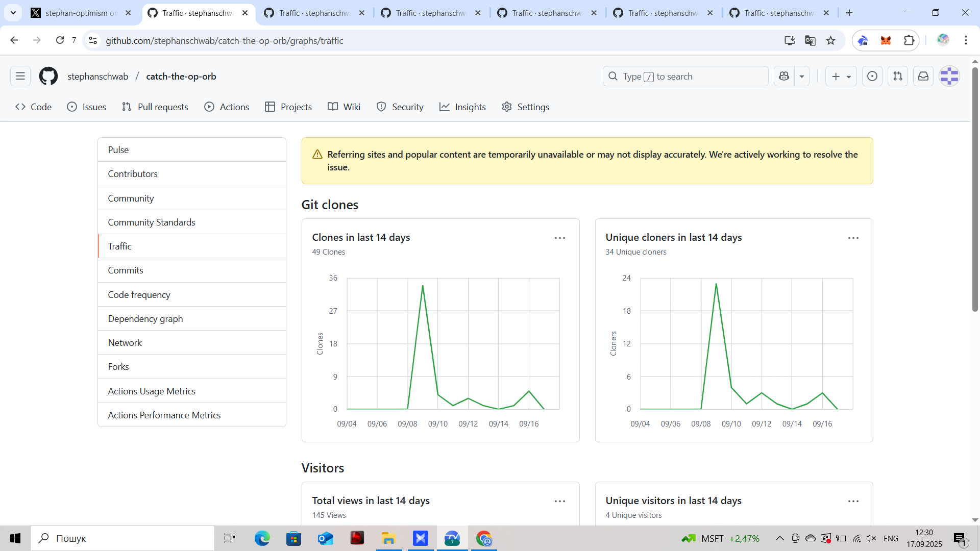The width and height of the screenshot is (980, 551).
Task: Click the user avatar in header
Action: coord(949,77)
